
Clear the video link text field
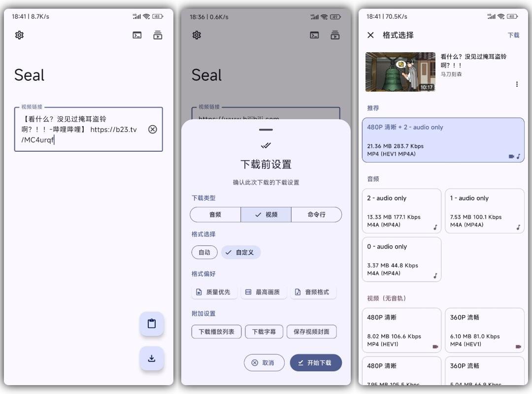pyautogui.click(x=153, y=130)
